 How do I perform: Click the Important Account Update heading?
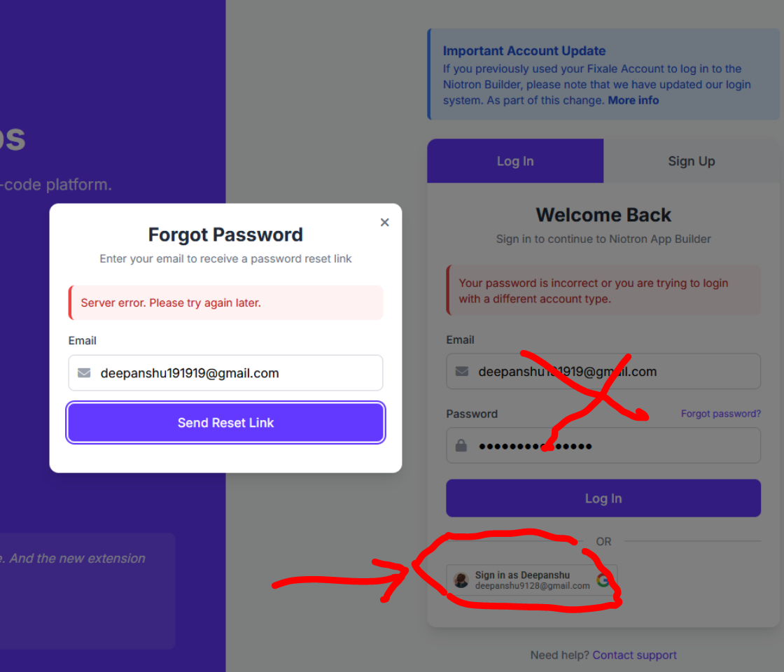pos(524,51)
